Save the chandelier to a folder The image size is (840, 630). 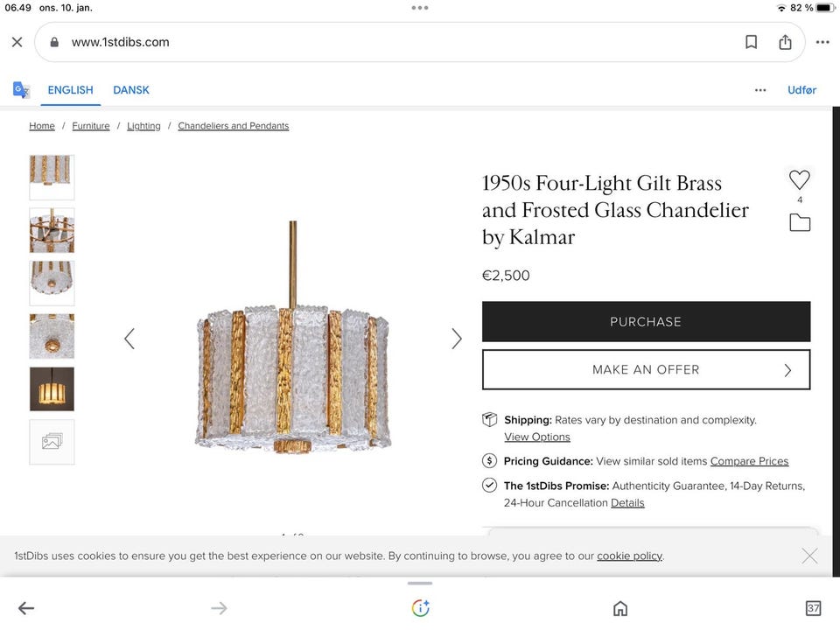click(800, 223)
